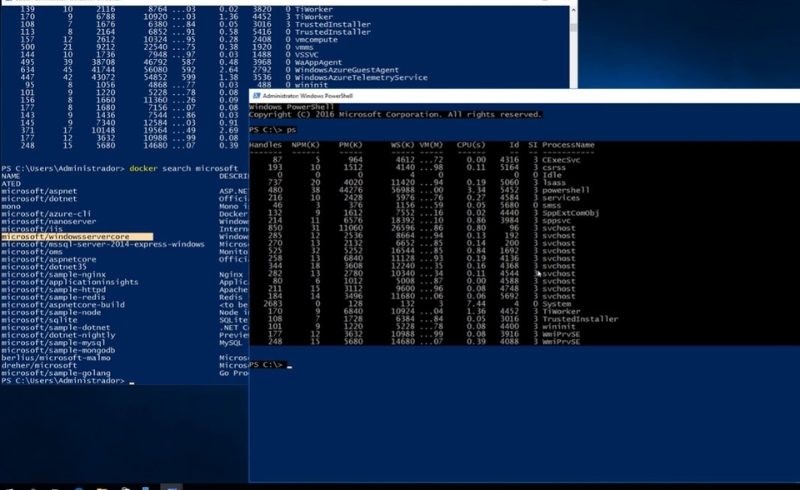Click 'vmcompute' in the back window
Image resolution: width=800 pixels, height=490 pixels.
point(316,39)
